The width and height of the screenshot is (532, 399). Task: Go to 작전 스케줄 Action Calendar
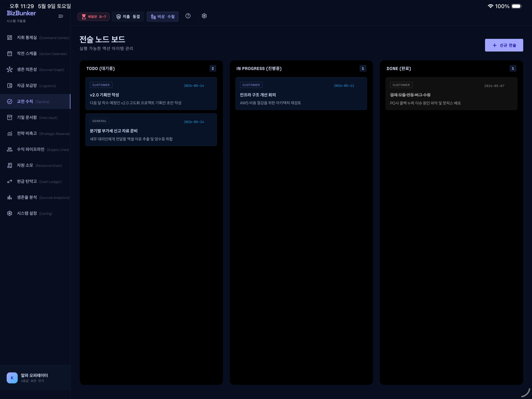35,53
